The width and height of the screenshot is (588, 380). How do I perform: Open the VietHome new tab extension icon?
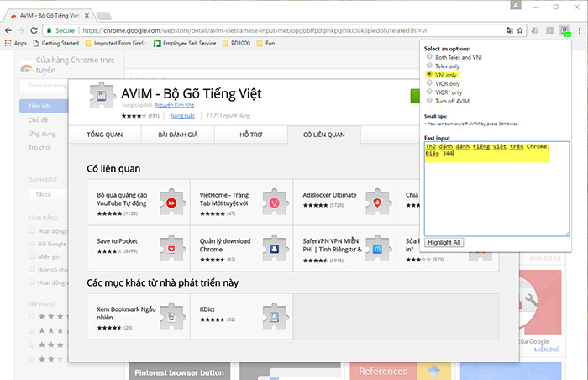[275, 203]
